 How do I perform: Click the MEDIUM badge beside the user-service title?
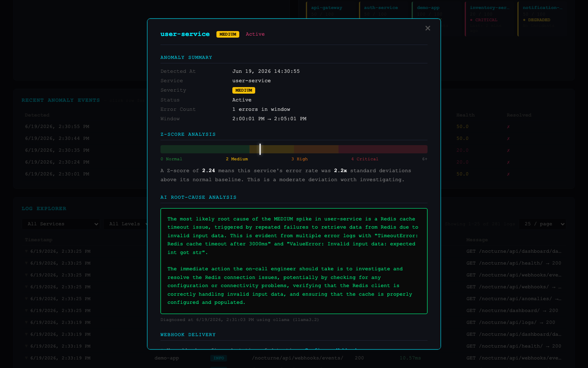click(228, 34)
